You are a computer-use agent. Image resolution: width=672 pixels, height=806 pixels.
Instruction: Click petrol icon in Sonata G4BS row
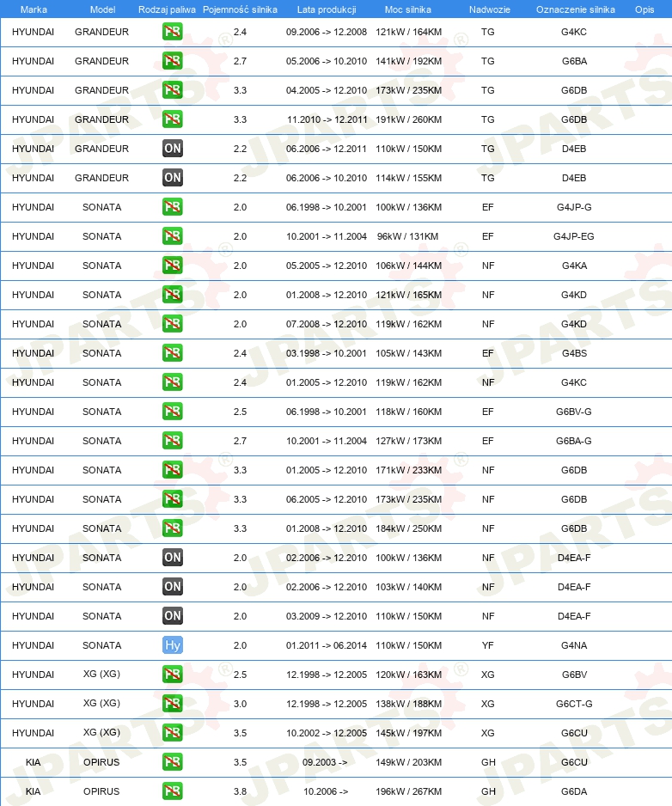172,353
